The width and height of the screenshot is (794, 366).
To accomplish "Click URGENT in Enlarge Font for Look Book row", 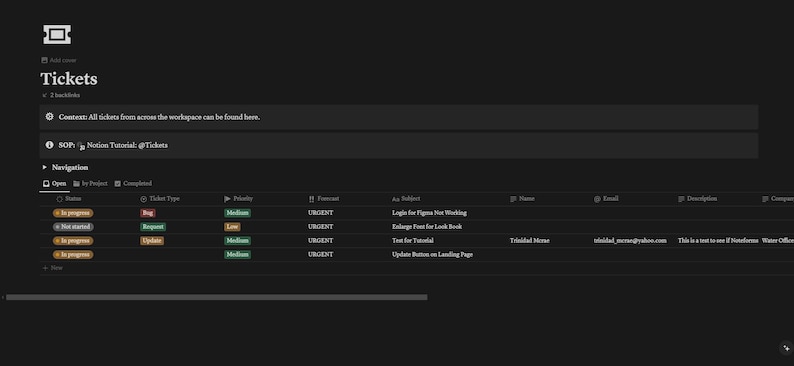I will (321, 227).
